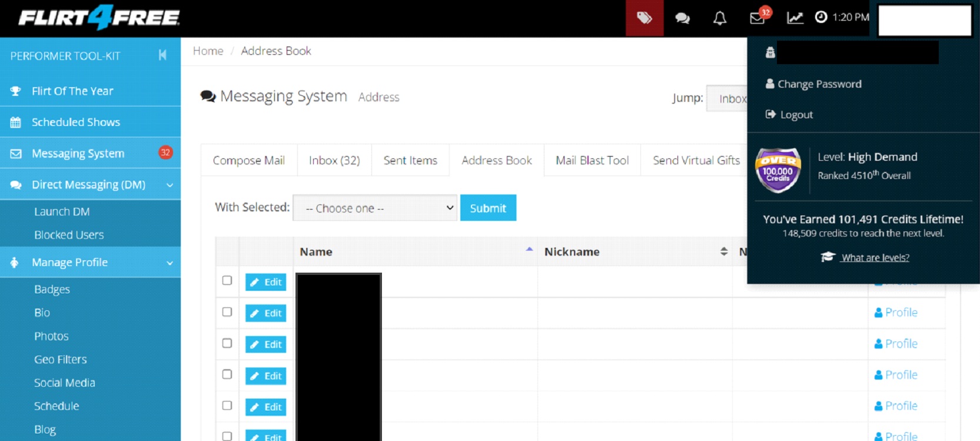Click the 100,000 Credits badge
Viewport: 980px width, 441px height.
[778, 171]
